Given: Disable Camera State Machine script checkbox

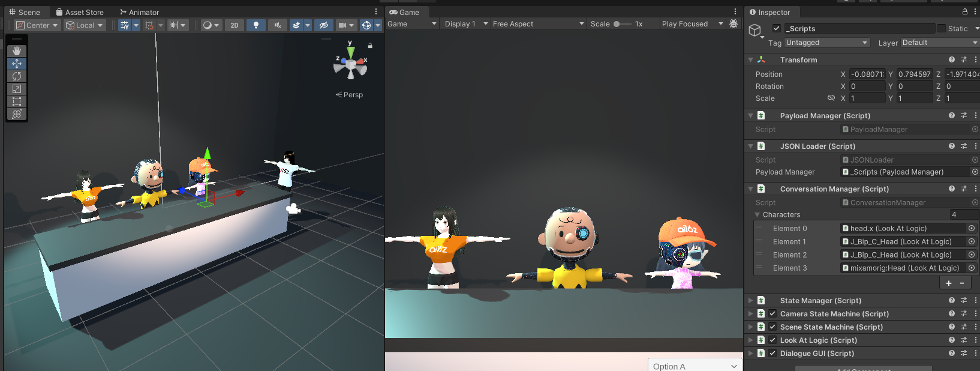Looking at the screenshot, I should (772, 313).
